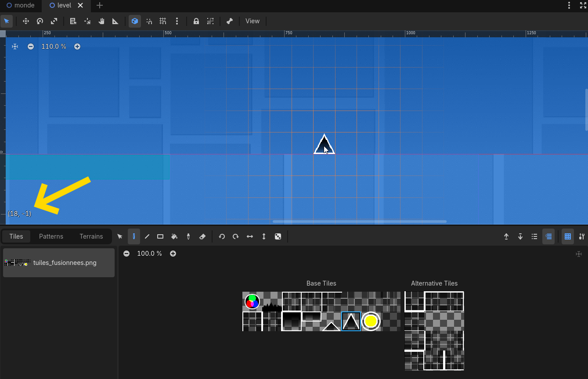Pick the TileMap selection tool
Screen dimensions: 588x379
click(120, 236)
